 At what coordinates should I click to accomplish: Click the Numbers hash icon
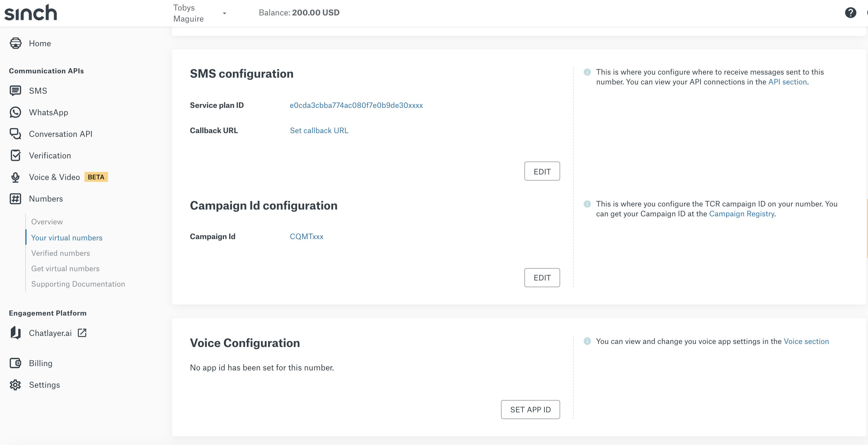(x=15, y=198)
